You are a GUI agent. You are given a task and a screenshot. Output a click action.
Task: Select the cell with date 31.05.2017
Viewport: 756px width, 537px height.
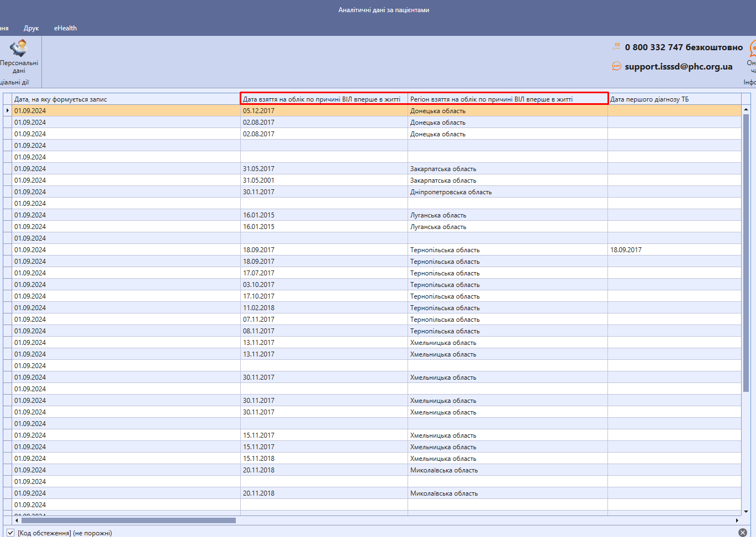click(324, 169)
